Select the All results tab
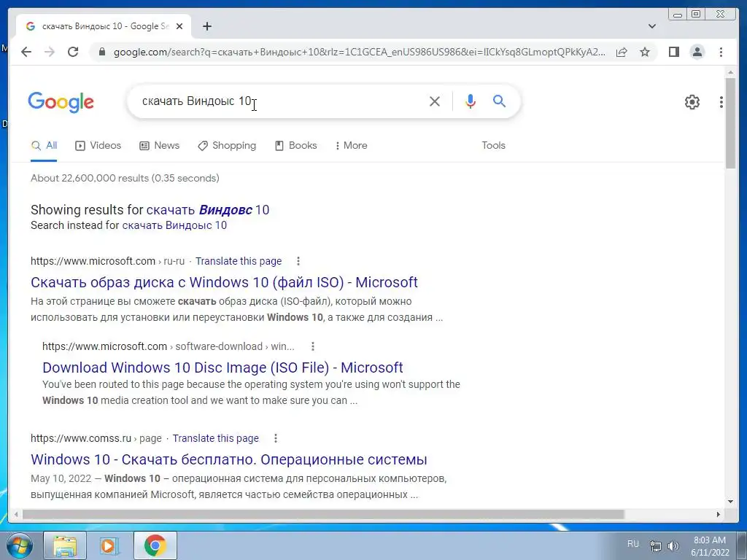This screenshot has height=560, width=747. tap(44, 146)
